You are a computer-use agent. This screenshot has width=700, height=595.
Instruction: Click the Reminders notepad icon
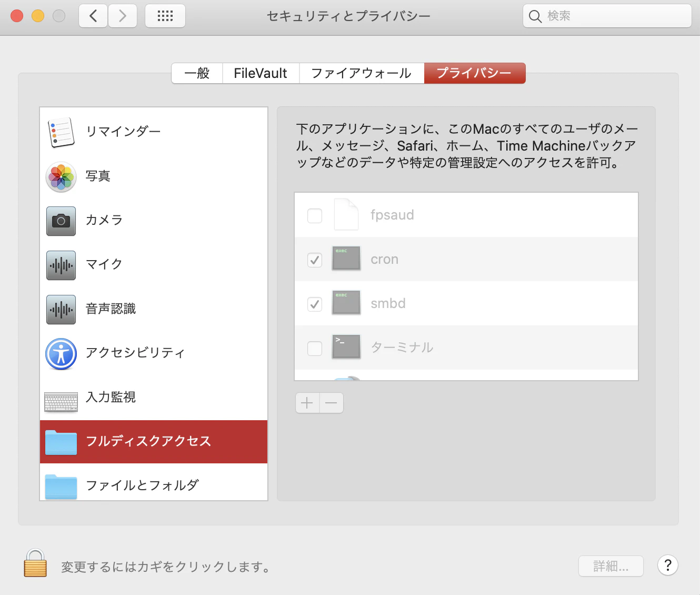coord(61,132)
